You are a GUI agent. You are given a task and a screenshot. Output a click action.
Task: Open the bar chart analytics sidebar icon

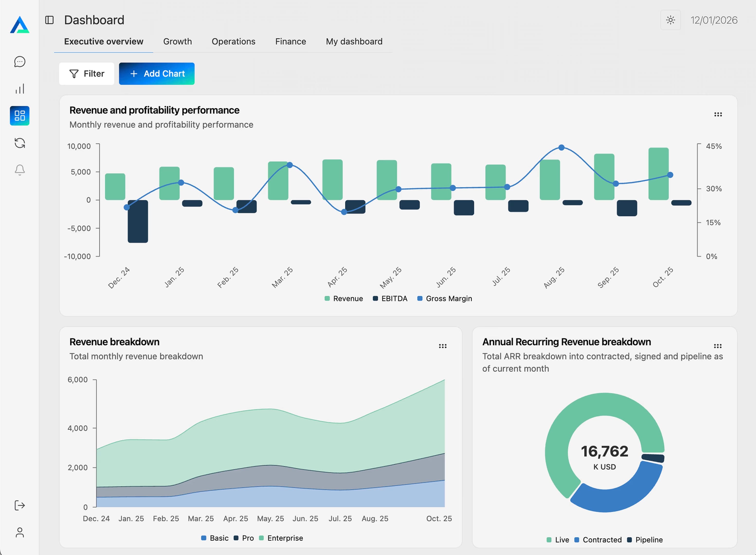20,89
